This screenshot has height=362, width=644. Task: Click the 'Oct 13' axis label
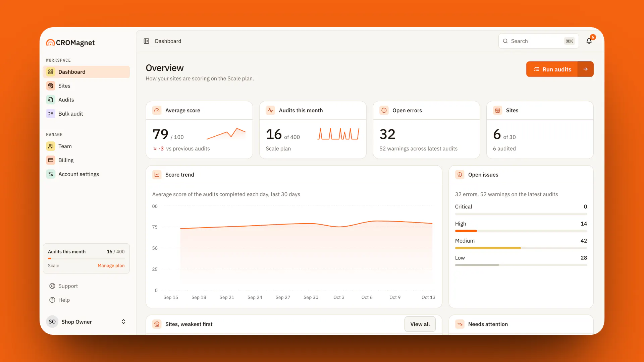[428, 297]
